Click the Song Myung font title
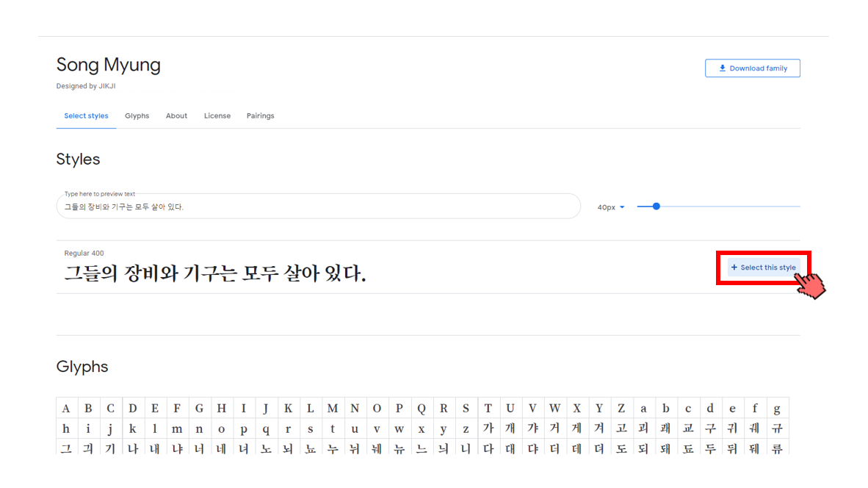 (109, 65)
